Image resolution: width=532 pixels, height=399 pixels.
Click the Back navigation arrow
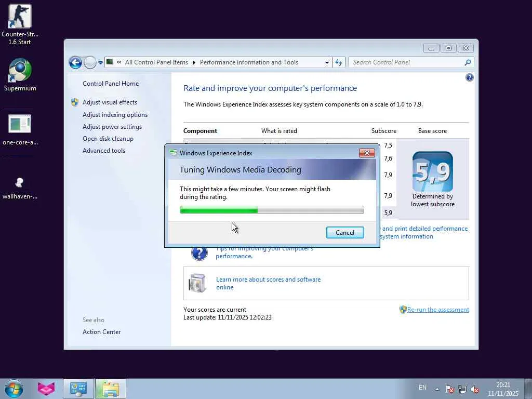75,62
